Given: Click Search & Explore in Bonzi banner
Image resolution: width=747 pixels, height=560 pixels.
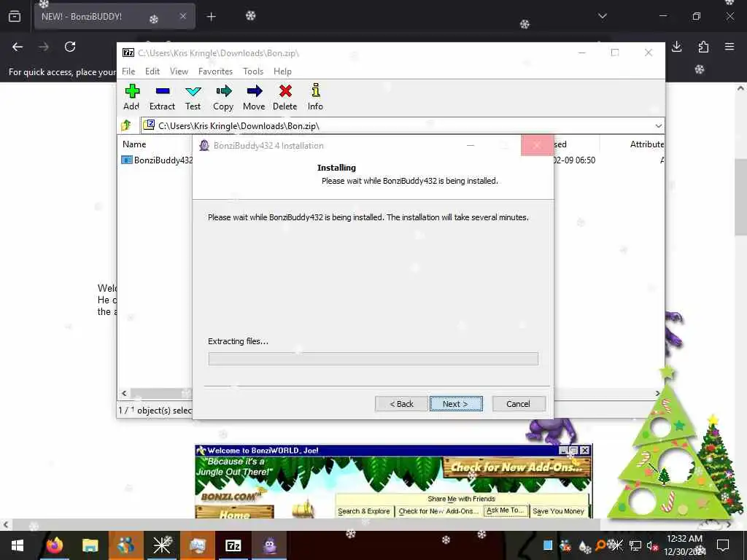Looking at the screenshot, I should (364, 511).
